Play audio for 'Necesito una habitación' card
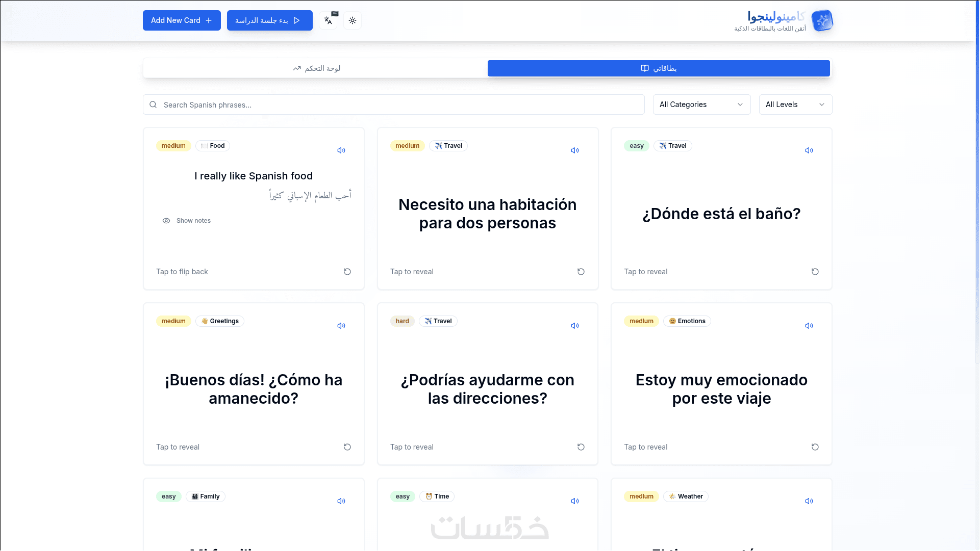This screenshot has width=980, height=551. coord(575,150)
